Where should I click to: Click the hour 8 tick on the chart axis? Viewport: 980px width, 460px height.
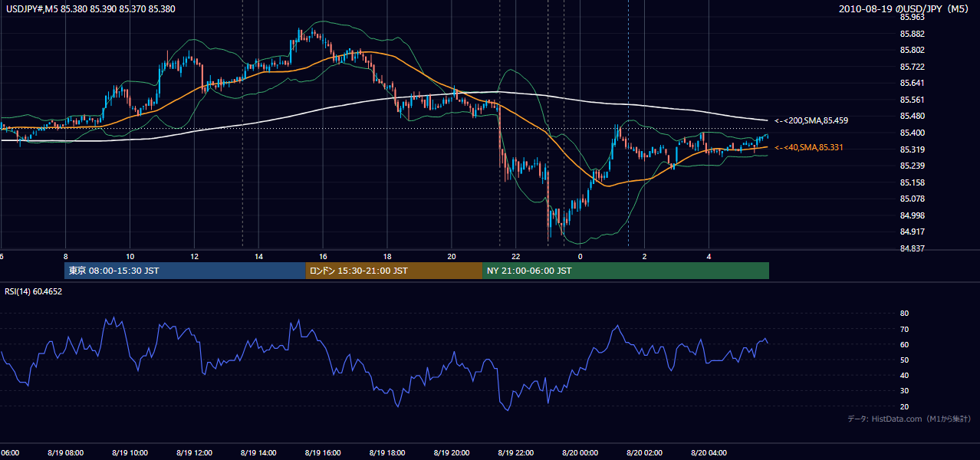point(65,256)
